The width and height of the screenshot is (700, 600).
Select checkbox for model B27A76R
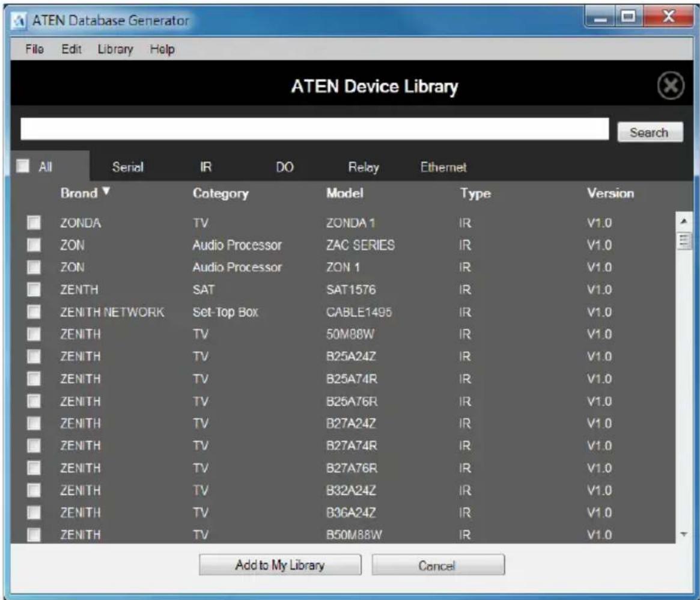pos(34,467)
